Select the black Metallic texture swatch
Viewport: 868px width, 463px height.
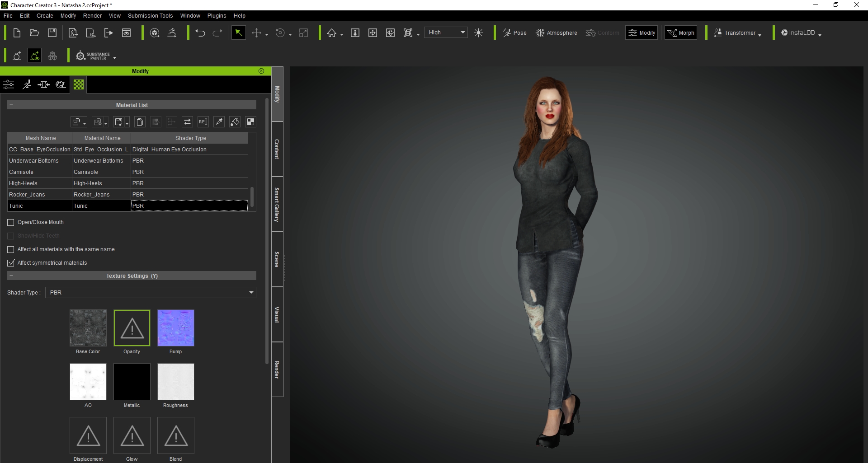132,382
